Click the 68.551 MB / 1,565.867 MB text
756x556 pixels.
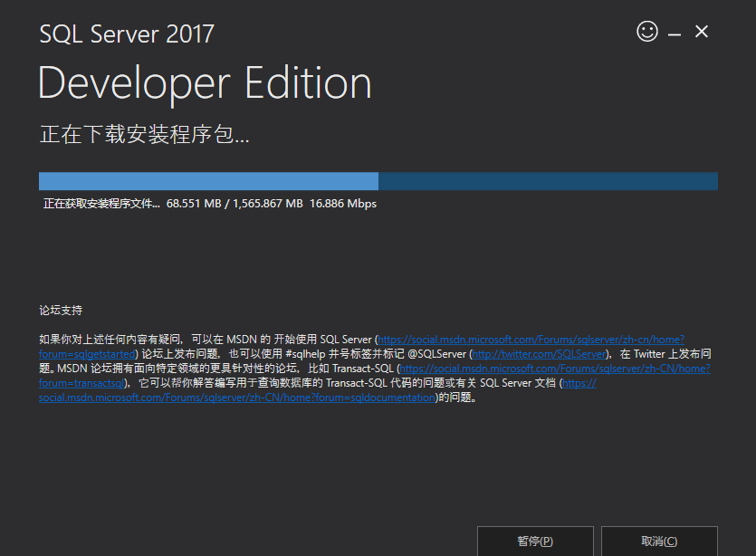click(234, 204)
